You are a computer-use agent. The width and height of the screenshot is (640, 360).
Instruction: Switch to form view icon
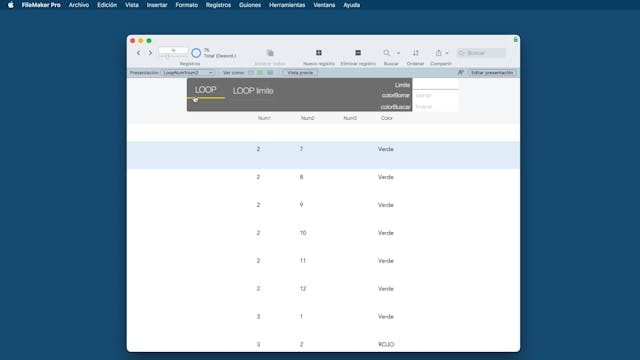251,73
